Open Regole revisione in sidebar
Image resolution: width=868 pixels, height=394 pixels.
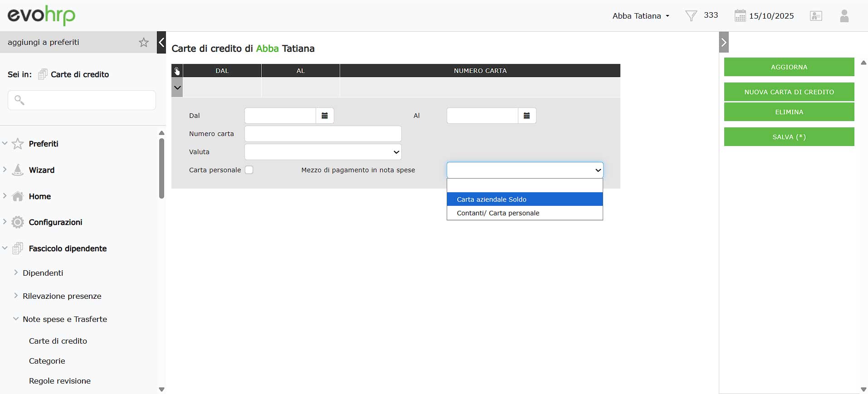(60, 381)
